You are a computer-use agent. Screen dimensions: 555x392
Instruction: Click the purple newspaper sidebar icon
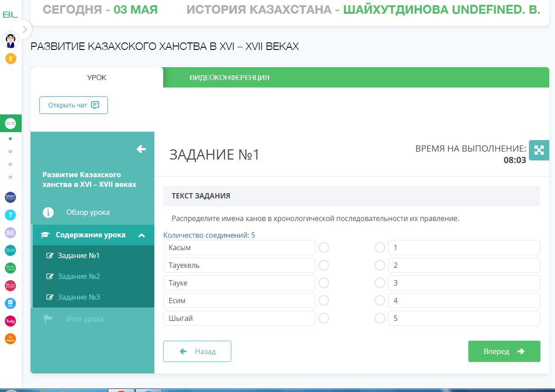(10, 232)
